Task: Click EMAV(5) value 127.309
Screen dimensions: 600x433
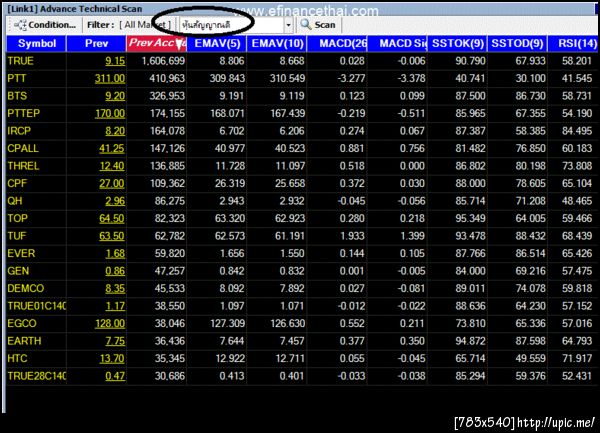Action: [227, 324]
